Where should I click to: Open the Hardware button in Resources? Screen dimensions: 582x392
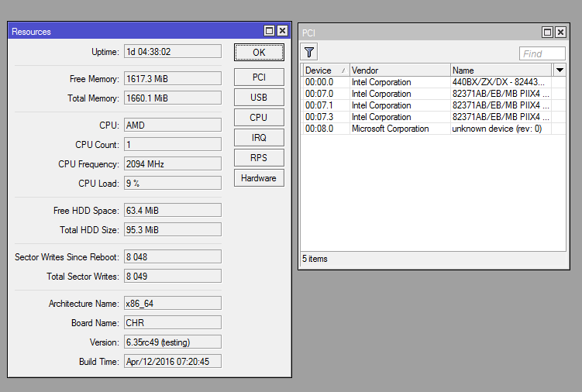click(x=259, y=178)
